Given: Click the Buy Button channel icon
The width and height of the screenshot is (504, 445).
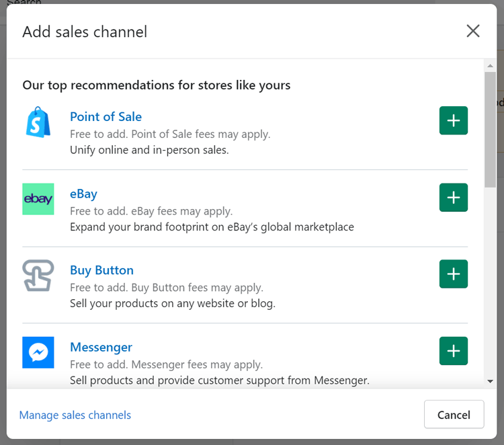Looking at the screenshot, I should pos(38,276).
